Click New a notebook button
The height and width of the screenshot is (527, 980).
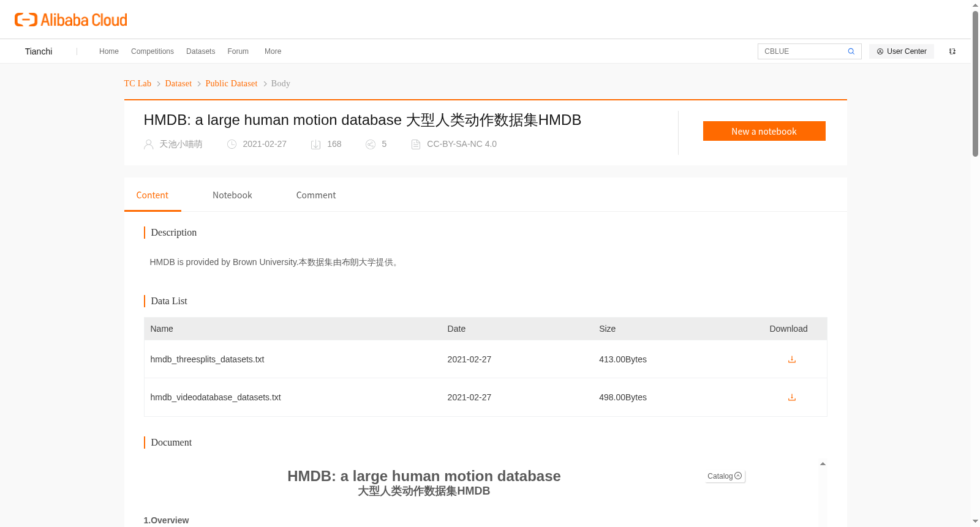tap(764, 131)
